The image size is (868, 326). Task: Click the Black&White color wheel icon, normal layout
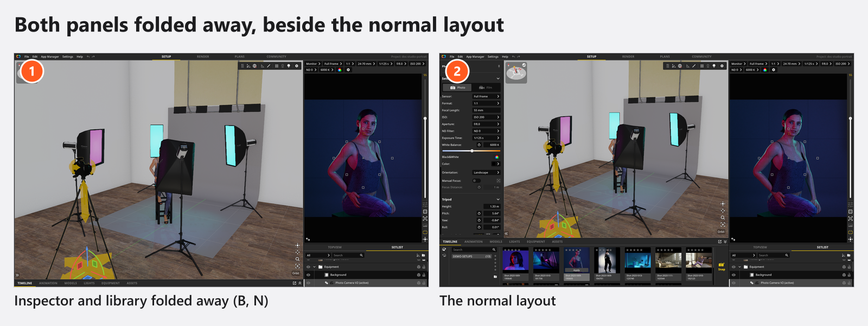(x=496, y=157)
